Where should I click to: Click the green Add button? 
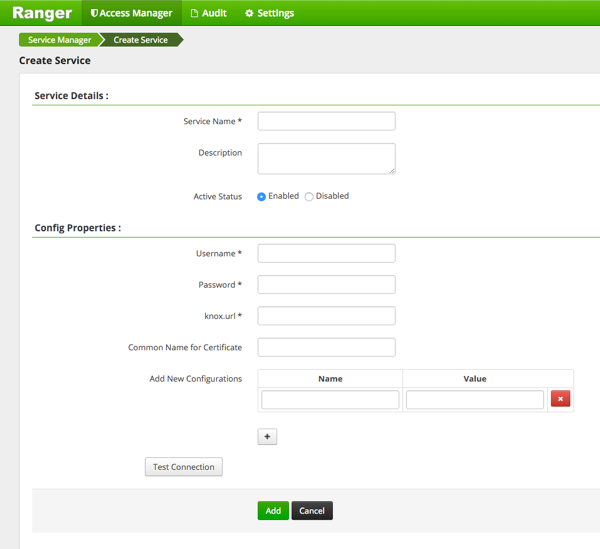[x=273, y=510]
